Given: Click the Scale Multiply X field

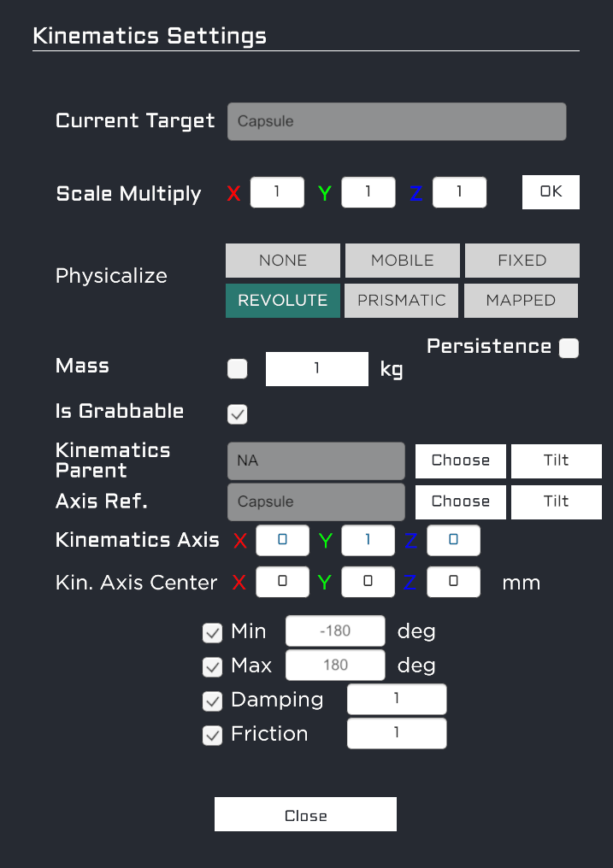Looking at the screenshot, I should click(x=277, y=192).
